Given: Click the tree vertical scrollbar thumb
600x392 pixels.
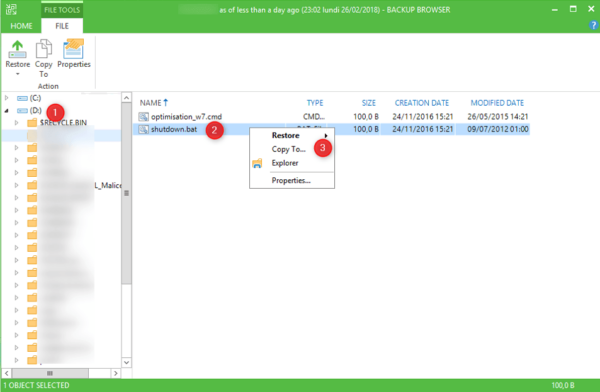Looking at the screenshot, I should click(126, 193).
